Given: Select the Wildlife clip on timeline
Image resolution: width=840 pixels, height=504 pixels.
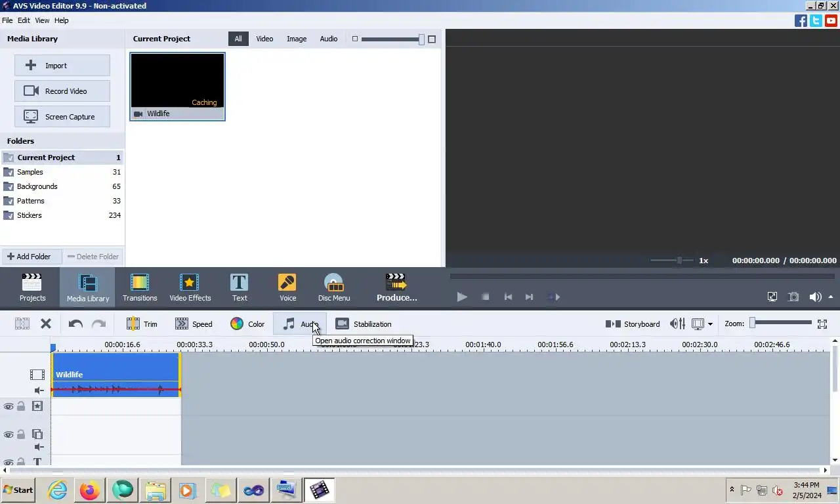Looking at the screenshot, I should pos(116,375).
